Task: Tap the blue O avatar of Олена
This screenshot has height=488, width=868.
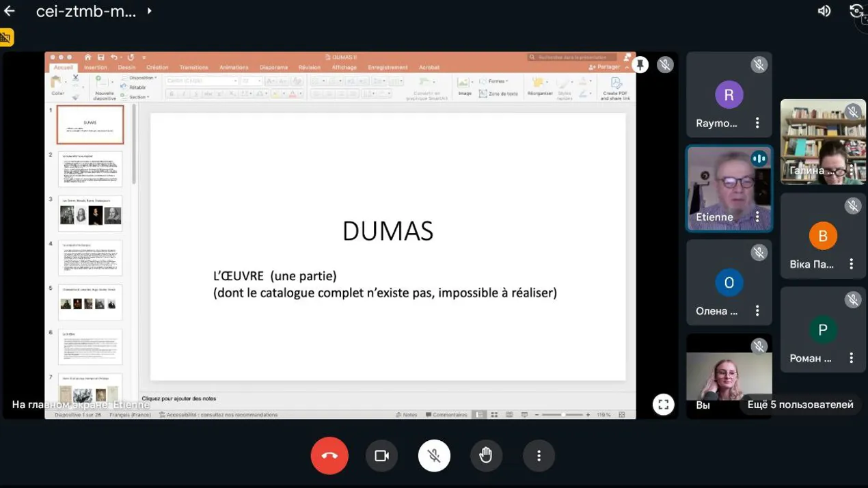Action: click(729, 282)
